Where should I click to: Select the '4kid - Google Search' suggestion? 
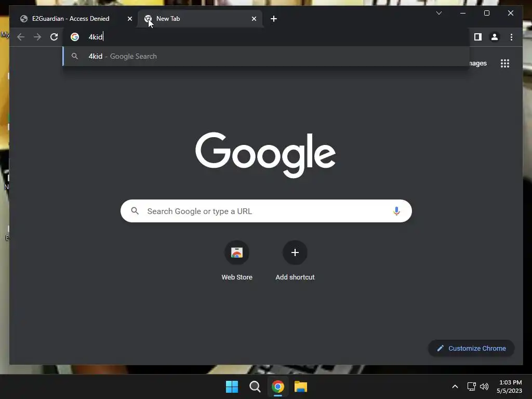[266, 56]
